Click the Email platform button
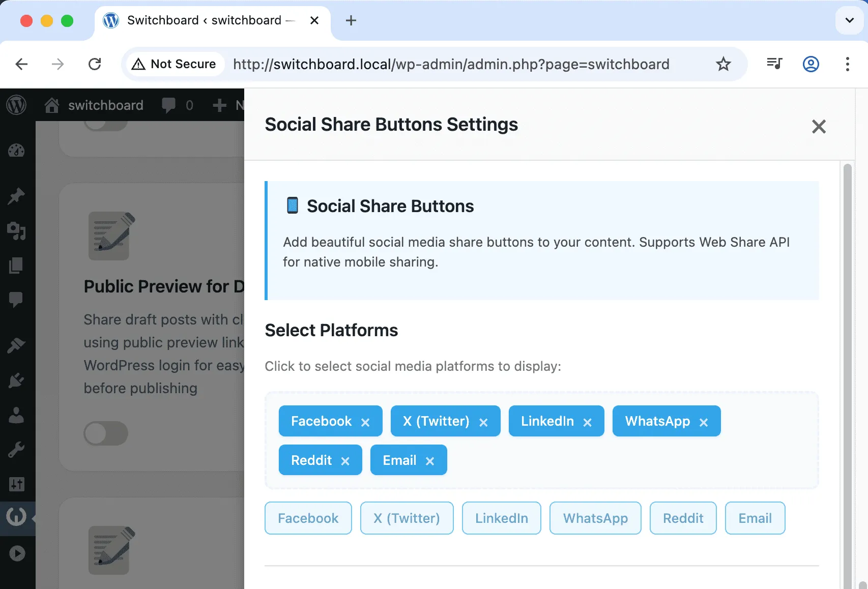The height and width of the screenshot is (589, 868). coord(755,518)
